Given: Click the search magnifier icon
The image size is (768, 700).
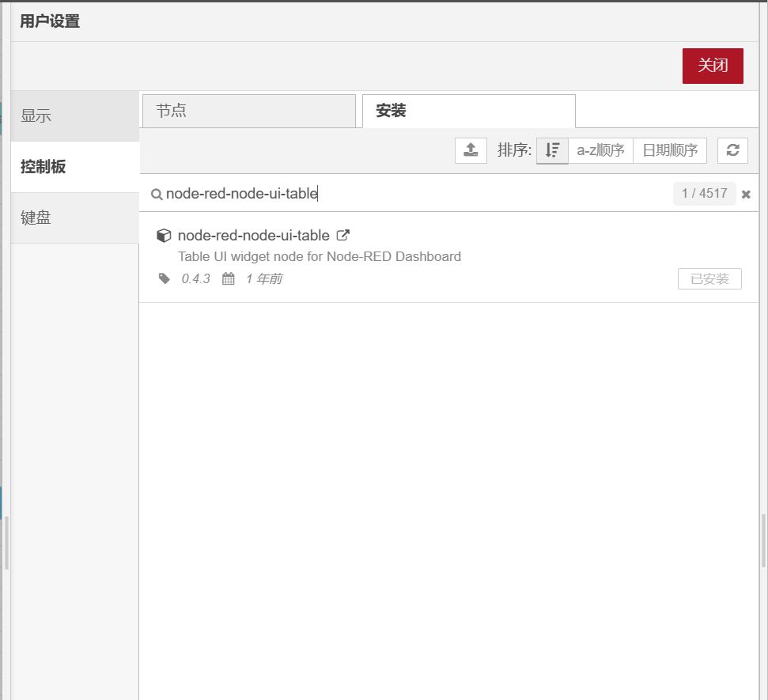Looking at the screenshot, I should 157,194.
